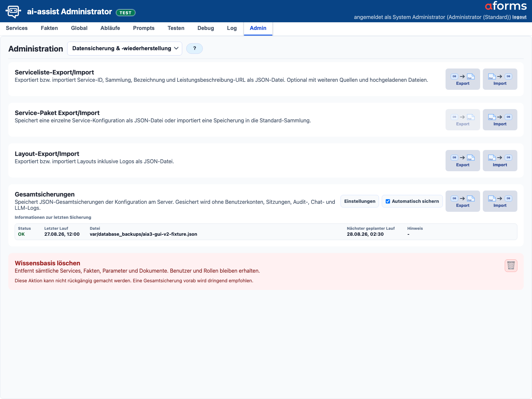This screenshot has height=399, width=532.
Task: Open the Abläufe tab
Action: pyautogui.click(x=110, y=28)
